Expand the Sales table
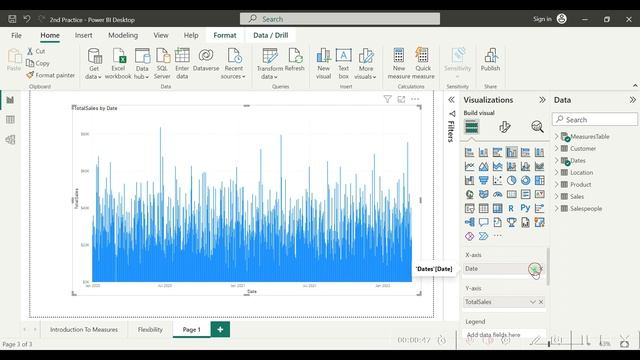This screenshot has width=640, height=360. (556, 196)
